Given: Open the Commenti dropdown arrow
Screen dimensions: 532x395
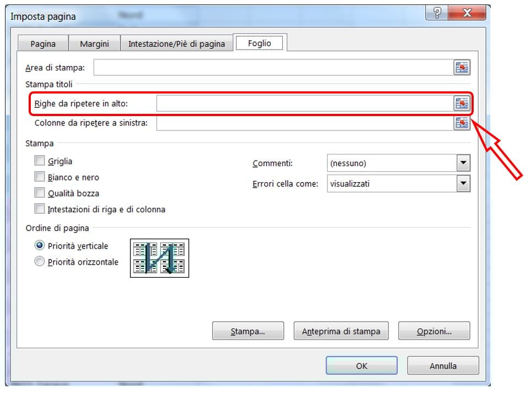Looking at the screenshot, I should (463, 163).
